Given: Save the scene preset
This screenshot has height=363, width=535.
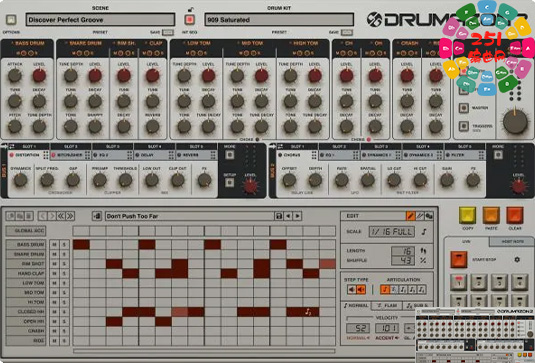Looking at the screenshot, I should (168, 32).
